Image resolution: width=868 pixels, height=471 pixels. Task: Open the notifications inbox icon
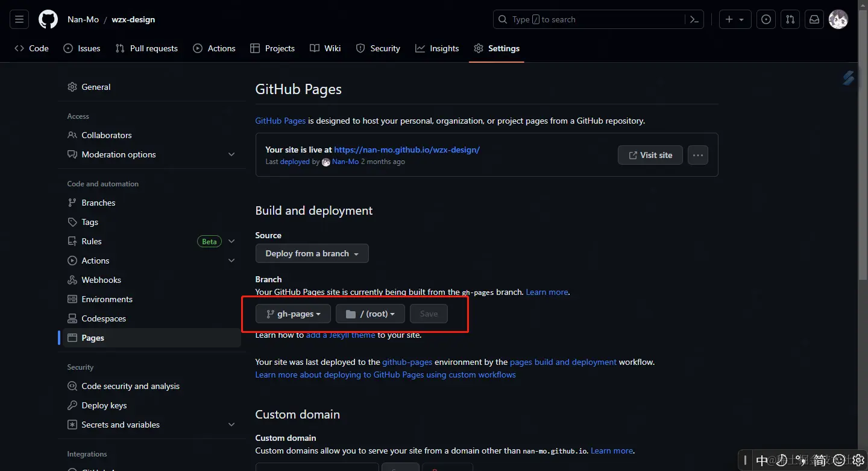[814, 19]
